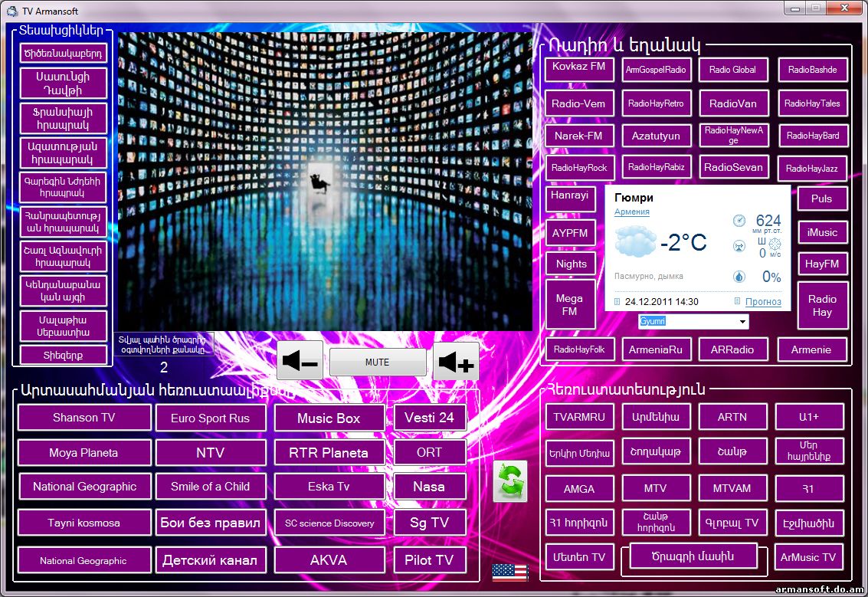Click the pressure gauge icon in weather widget
Screen dimensions: 868x597
tap(739, 221)
